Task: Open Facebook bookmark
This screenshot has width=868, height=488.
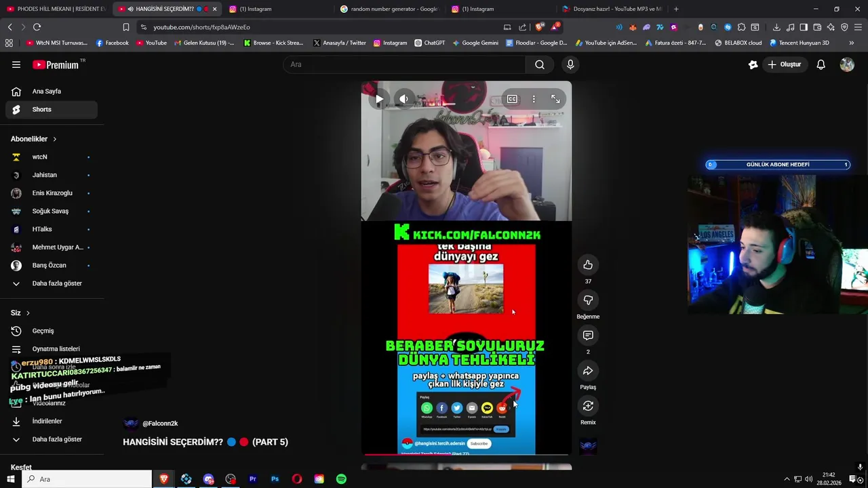Action: (x=113, y=43)
